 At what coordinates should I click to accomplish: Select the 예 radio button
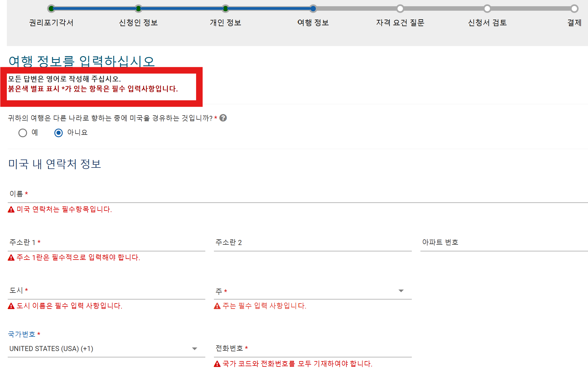(x=23, y=133)
